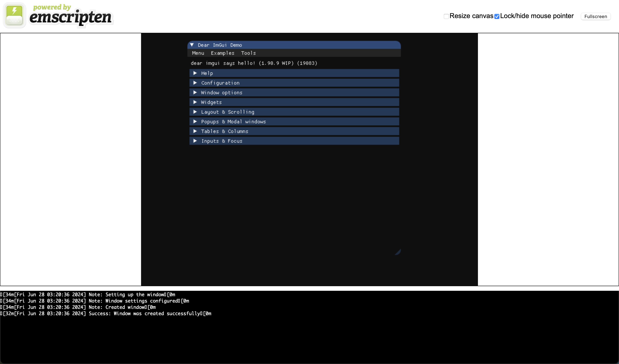619x364 pixels.
Task: Click the Fullscreen button
Action: pyautogui.click(x=596, y=16)
